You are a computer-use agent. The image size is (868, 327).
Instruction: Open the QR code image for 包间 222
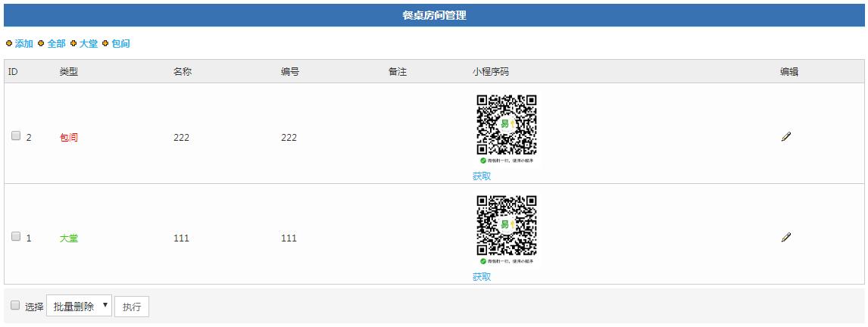[x=507, y=129]
